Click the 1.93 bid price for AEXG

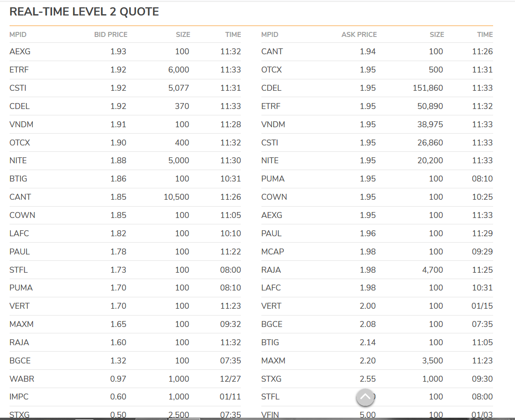(118, 52)
